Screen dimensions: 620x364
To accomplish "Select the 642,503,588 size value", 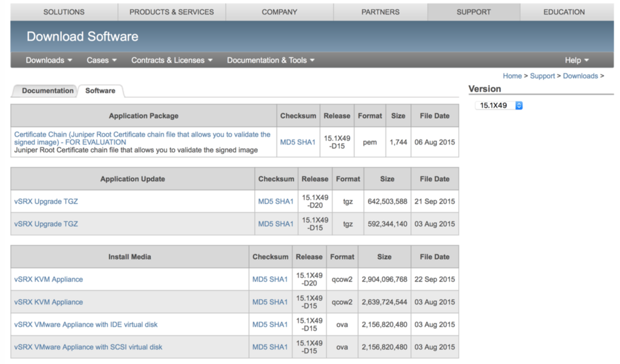I will point(387,202).
